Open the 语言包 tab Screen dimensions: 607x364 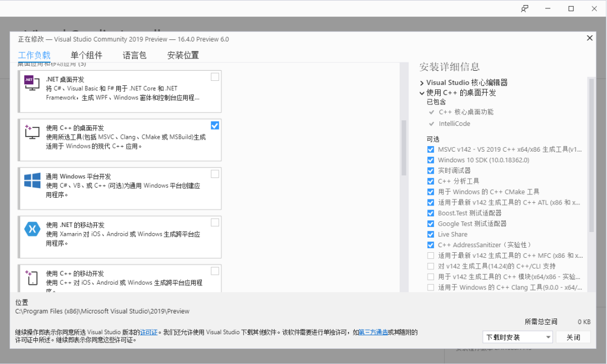(134, 54)
